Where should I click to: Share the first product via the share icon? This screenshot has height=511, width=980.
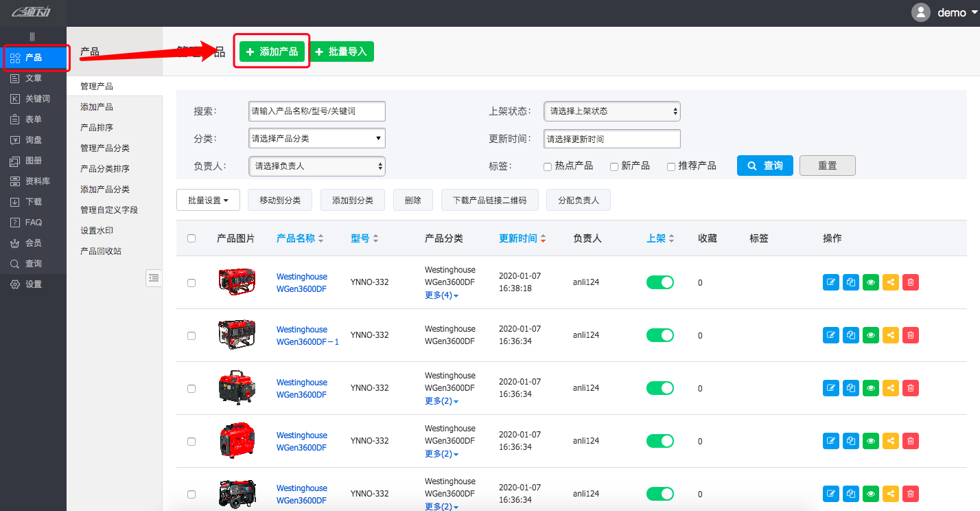tap(891, 282)
